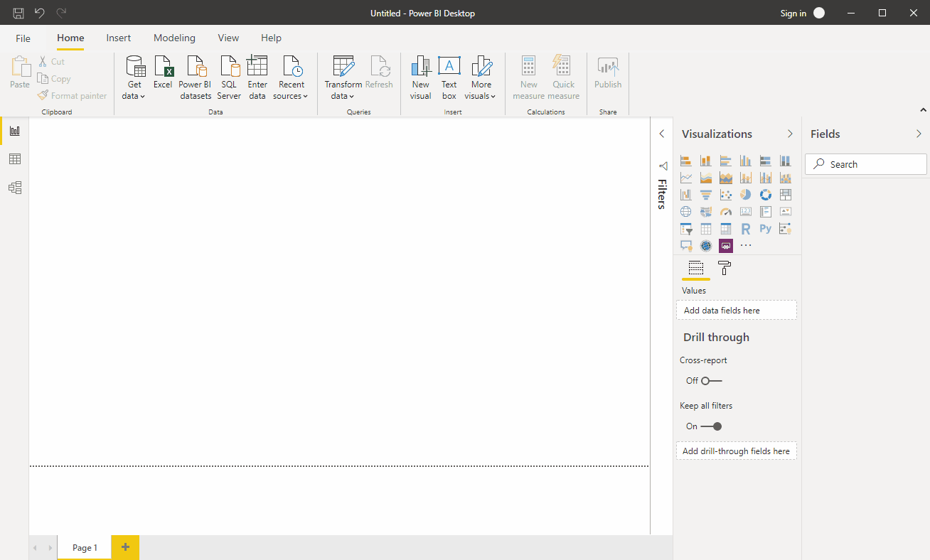Open the File menu
Viewport: 930px width, 560px height.
[23, 38]
